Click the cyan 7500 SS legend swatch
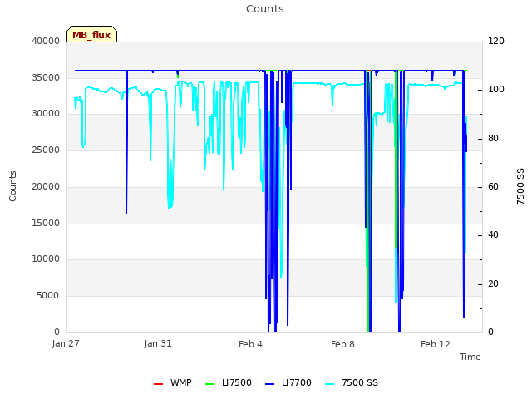The image size is (532, 399). coord(329,384)
